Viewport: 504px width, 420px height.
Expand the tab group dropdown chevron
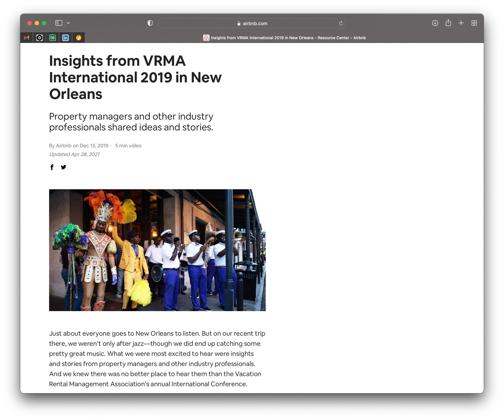coord(68,23)
